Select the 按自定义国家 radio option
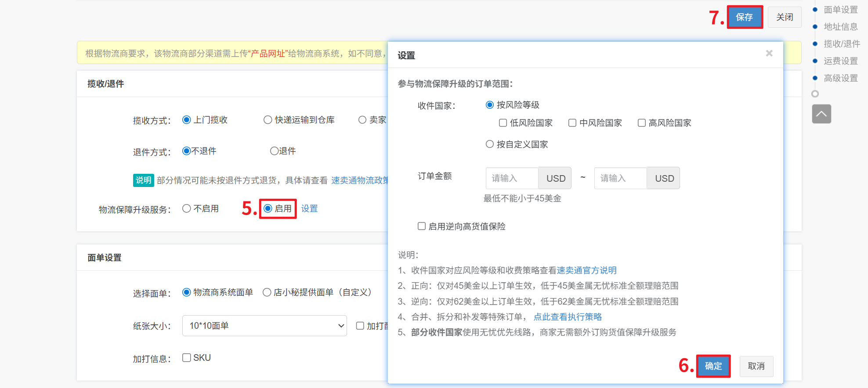Image resolution: width=868 pixels, height=388 pixels. [x=490, y=144]
